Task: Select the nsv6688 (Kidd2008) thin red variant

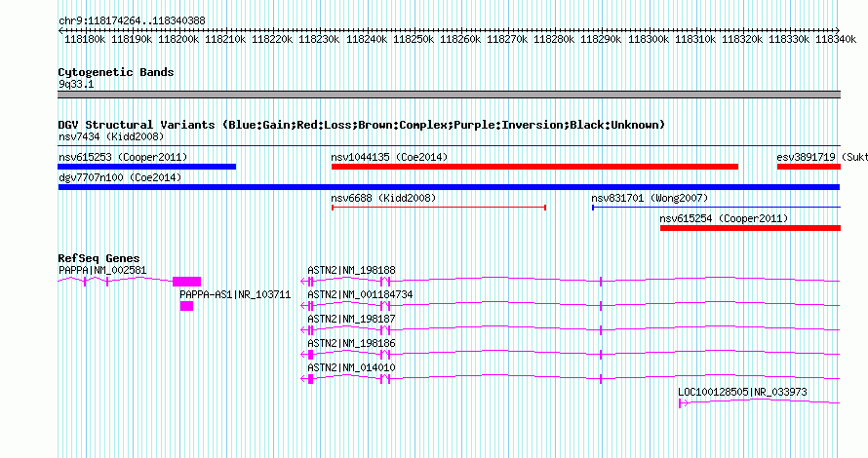Action: [x=439, y=208]
